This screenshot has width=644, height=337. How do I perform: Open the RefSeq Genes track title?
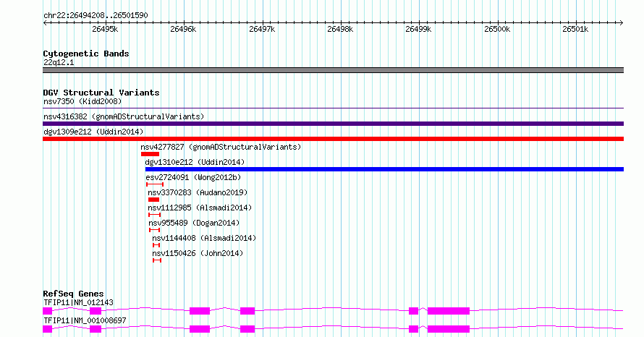tap(74, 294)
